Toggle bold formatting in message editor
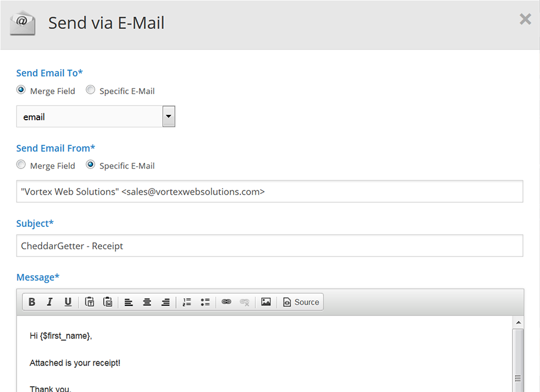 pyautogui.click(x=32, y=302)
